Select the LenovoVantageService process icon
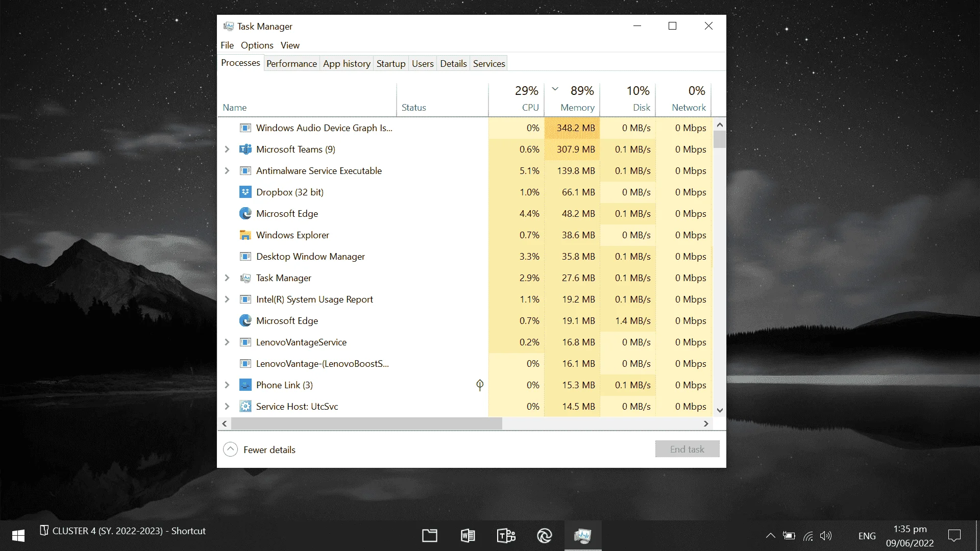The width and height of the screenshot is (980, 551). point(246,342)
